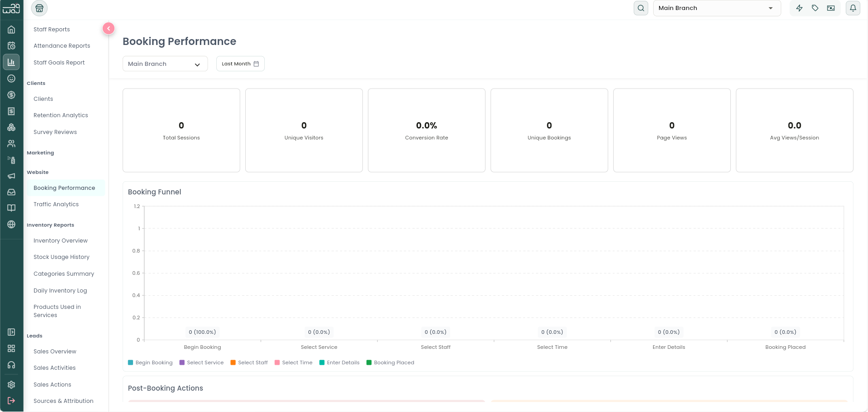Open Retention Analytics

[x=61, y=115]
